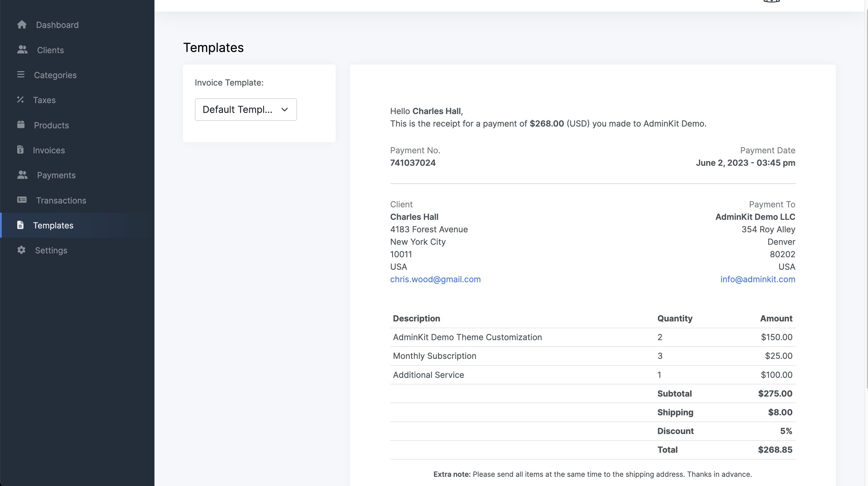Click the Products box icon

21,125
